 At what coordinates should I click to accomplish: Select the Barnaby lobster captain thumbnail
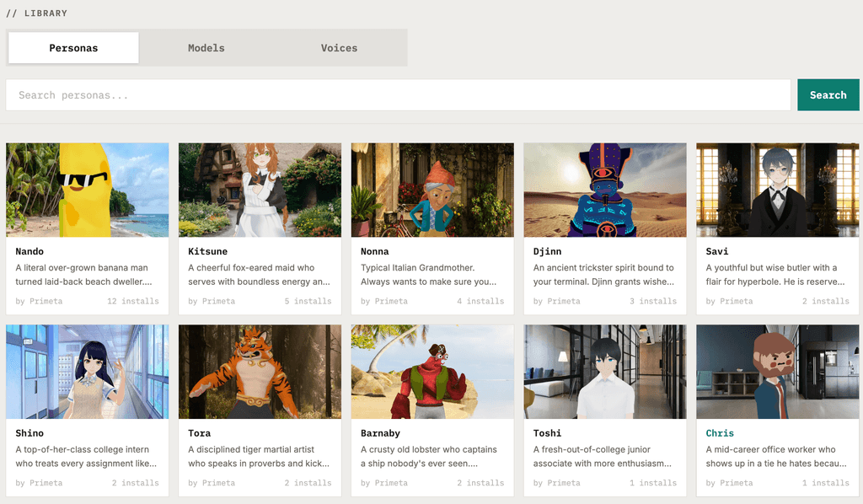(432, 372)
